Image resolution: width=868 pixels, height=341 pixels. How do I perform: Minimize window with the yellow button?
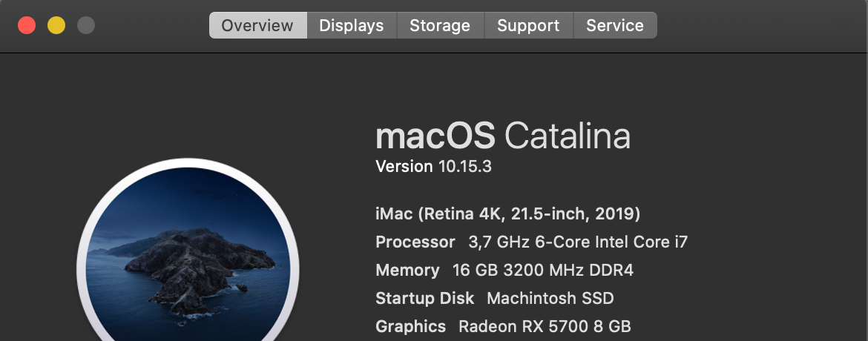tap(56, 25)
